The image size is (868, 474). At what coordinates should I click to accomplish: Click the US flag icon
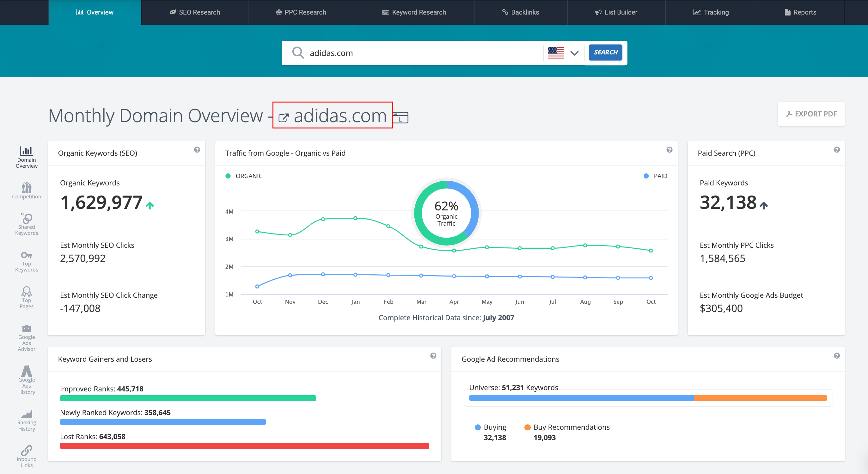556,53
